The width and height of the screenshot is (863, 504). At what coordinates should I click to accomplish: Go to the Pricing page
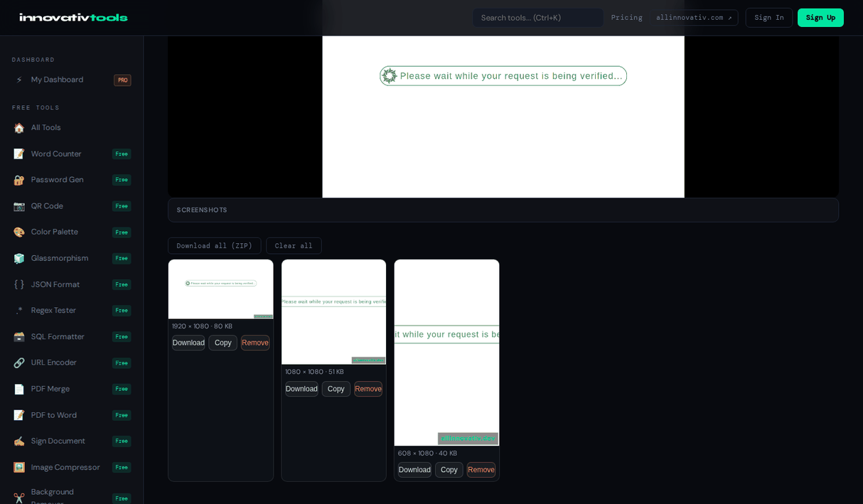626,18
